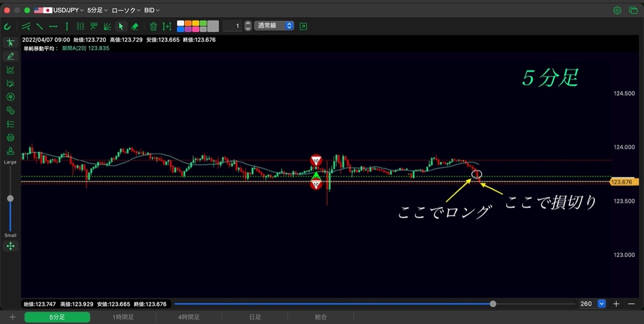Viewport: 644px width, 324px height.
Task: Add a new chart tab with plus
Action: 12,318
